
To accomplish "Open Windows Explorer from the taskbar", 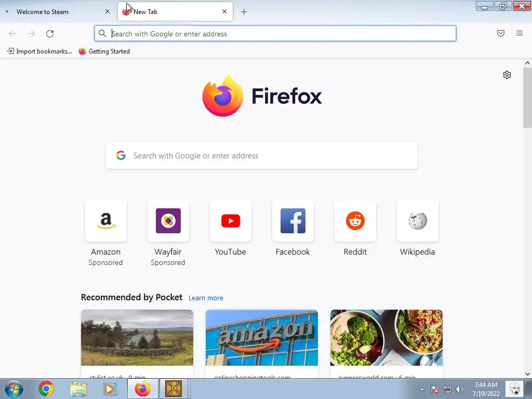I will point(78,389).
